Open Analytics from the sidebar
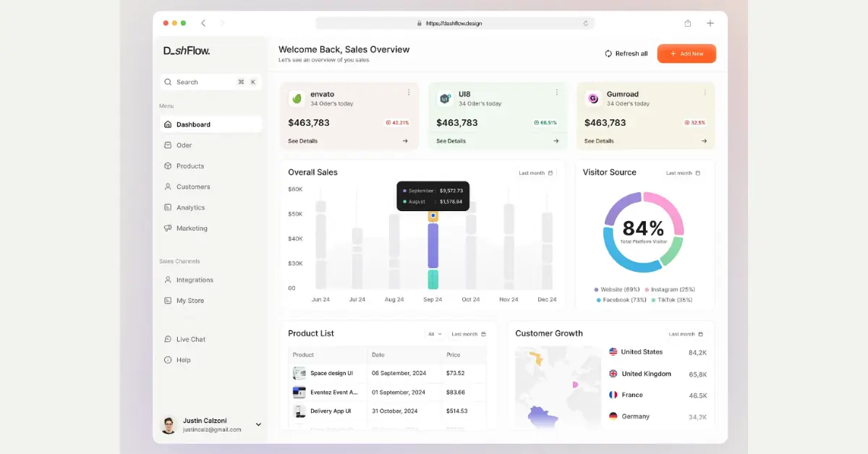This screenshot has height=454, width=868. pyautogui.click(x=168, y=207)
